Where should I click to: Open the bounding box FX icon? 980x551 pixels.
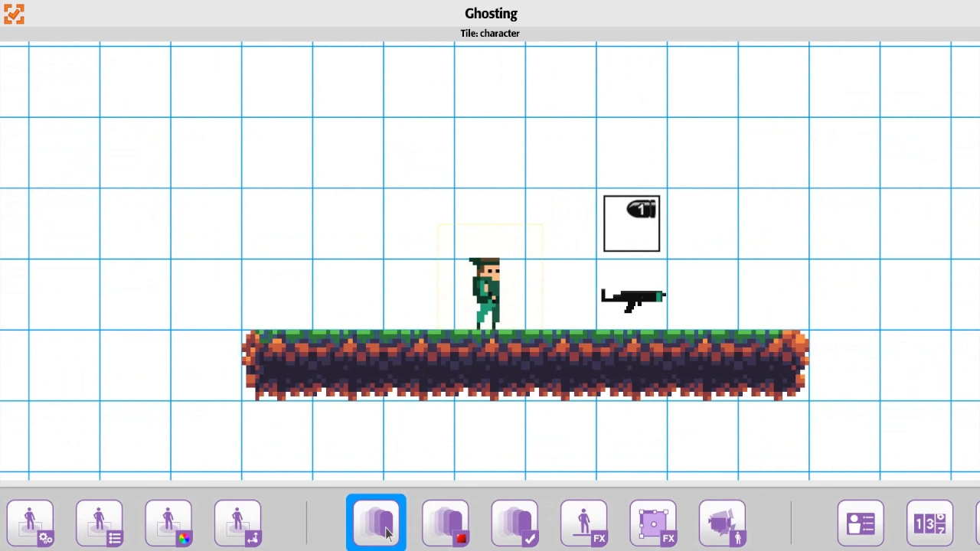pyautogui.click(x=653, y=523)
